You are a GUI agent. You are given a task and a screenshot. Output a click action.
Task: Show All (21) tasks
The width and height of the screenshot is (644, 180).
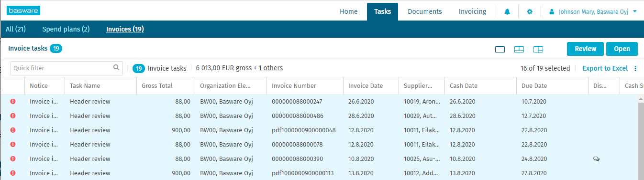click(16, 29)
